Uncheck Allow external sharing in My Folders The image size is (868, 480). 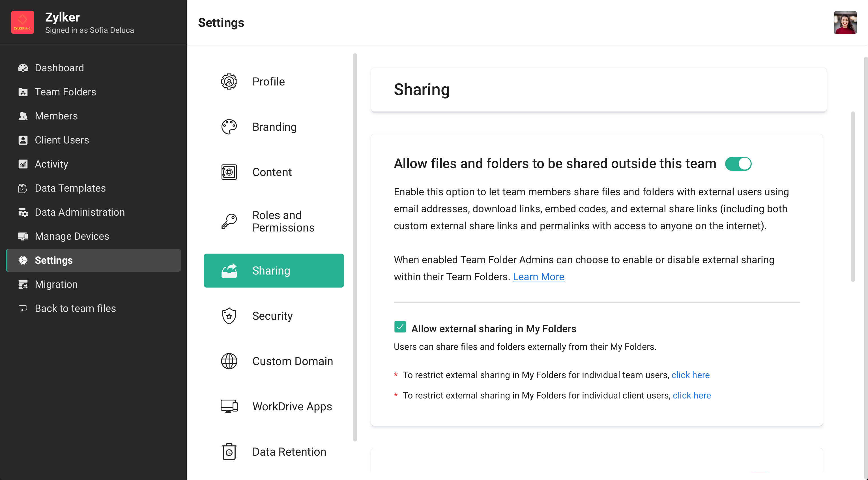pos(400,327)
